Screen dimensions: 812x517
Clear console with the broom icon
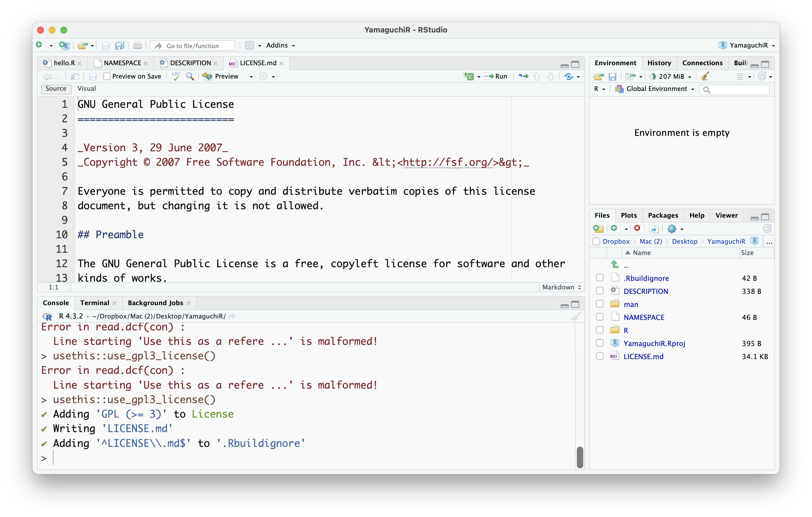tap(576, 316)
